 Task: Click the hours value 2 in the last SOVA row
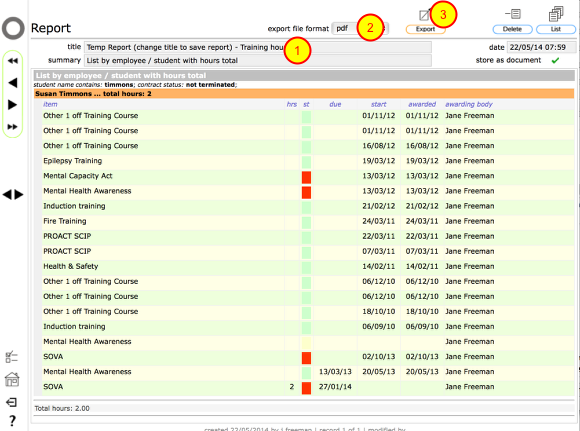[292, 387]
